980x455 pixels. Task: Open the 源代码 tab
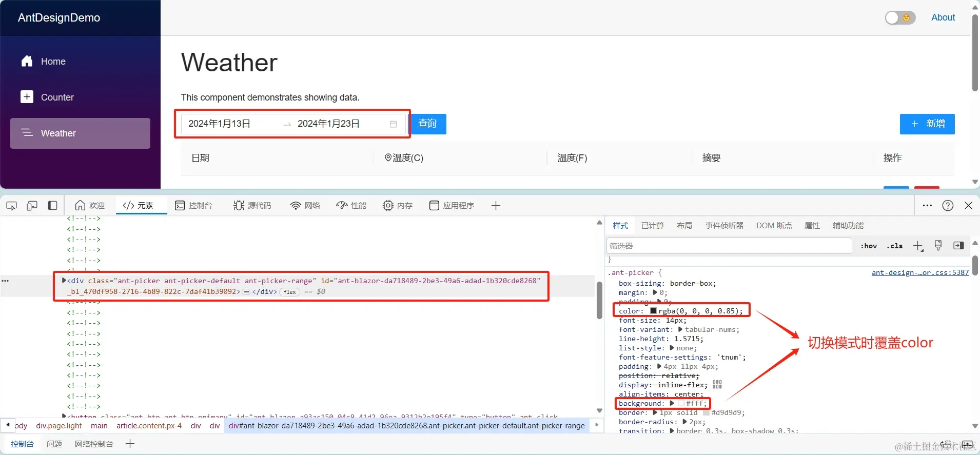pyautogui.click(x=252, y=206)
